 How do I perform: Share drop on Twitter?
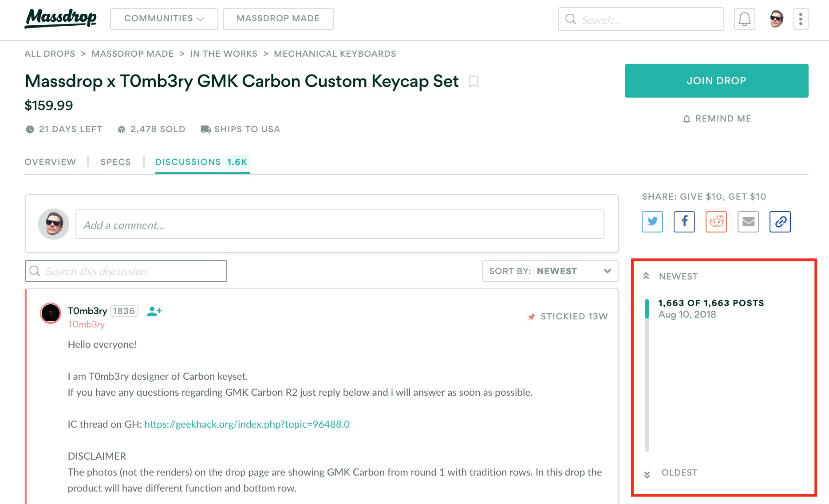coord(652,222)
